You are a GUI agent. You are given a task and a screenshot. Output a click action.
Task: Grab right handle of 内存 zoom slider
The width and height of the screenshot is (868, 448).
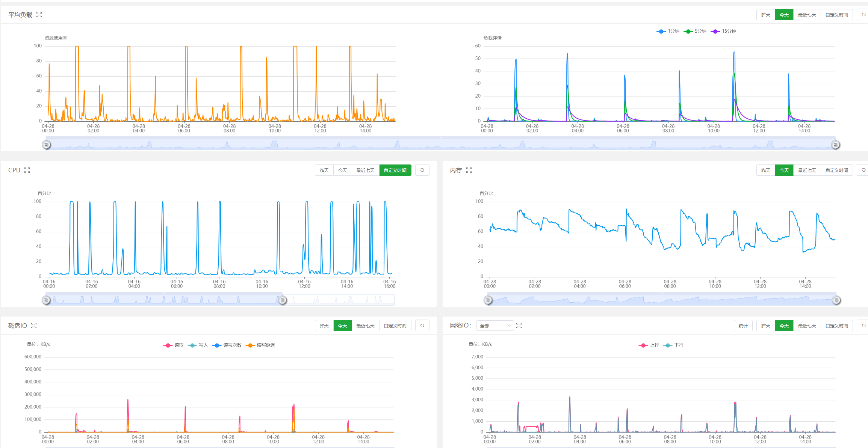coord(836,300)
